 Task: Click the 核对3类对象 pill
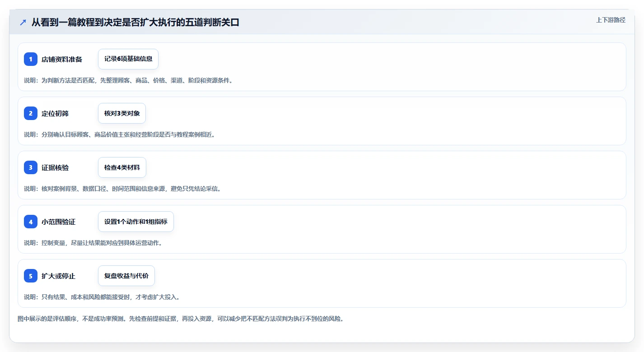(122, 113)
